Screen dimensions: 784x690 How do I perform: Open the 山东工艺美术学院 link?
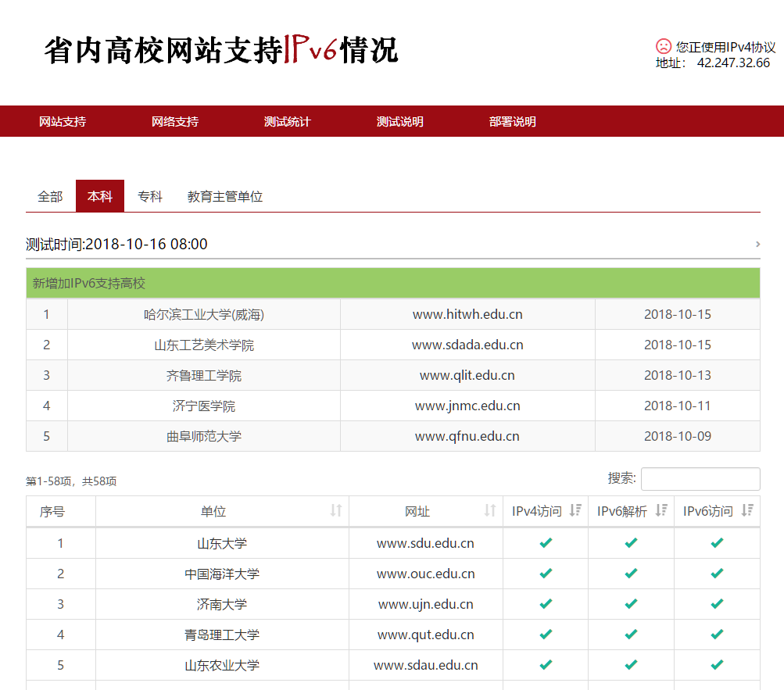click(204, 345)
